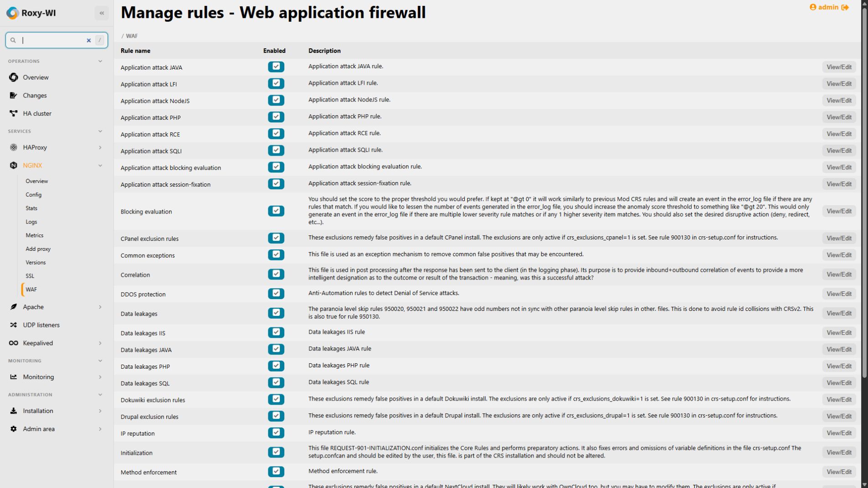Toggle the Blocking evaluation enabled checkbox
Image resolution: width=868 pixels, height=488 pixels.
(x=276, y=211)
